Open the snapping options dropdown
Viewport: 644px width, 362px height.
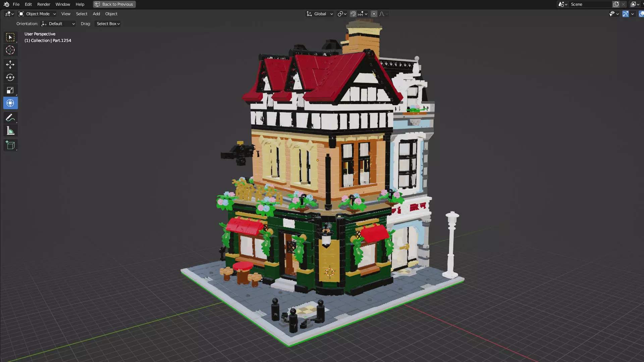[x=363, y=14]
